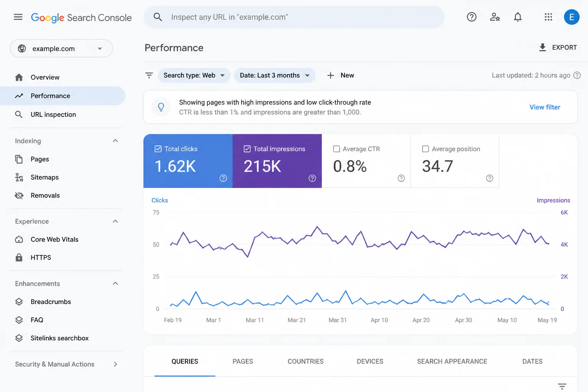588x392 pixels.
Task: Click the plus icon to add filter
Action: pos(331,75)
